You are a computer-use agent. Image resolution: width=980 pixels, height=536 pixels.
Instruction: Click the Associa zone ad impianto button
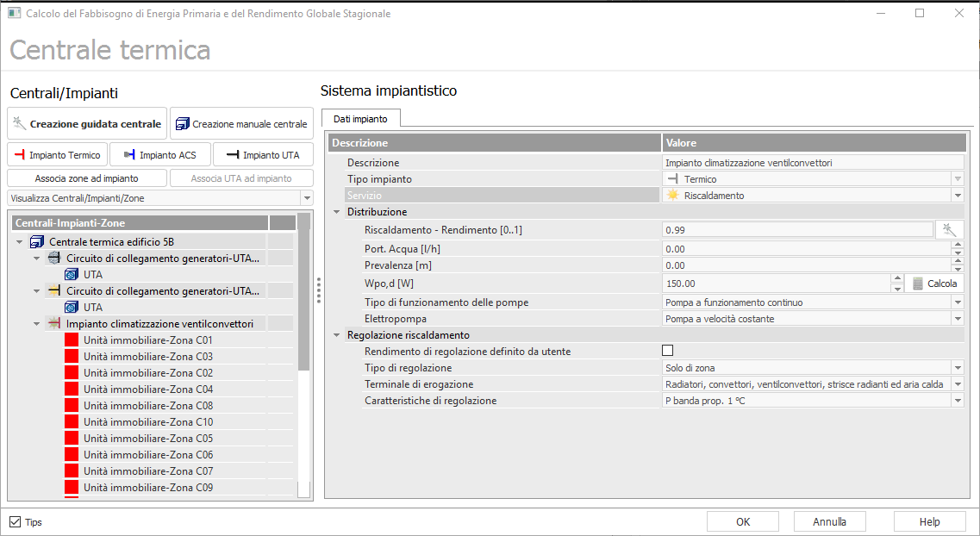click(x=87, y=178)
